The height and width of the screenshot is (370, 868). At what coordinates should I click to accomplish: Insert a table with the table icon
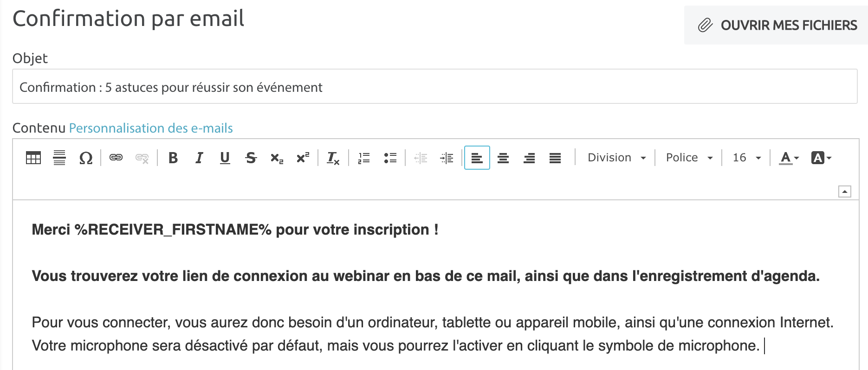tap(33, 158)
